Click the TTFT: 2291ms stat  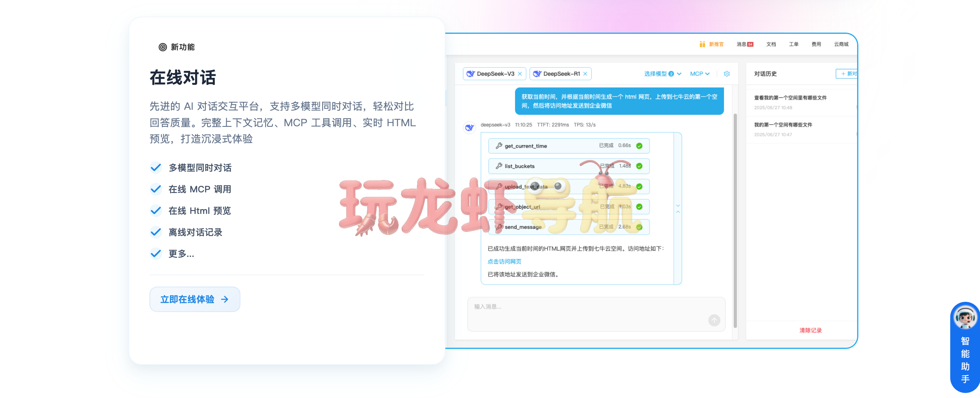click(x=552, y=125)
